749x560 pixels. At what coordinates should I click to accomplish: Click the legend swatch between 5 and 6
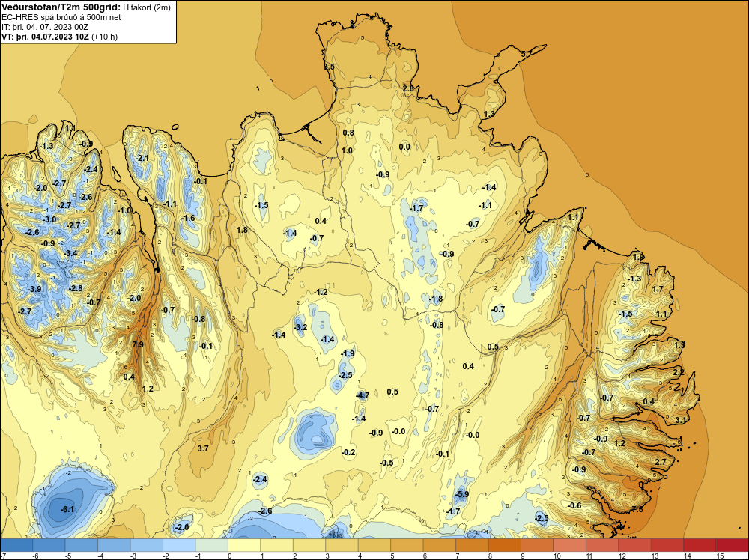(x=407, y=545)
